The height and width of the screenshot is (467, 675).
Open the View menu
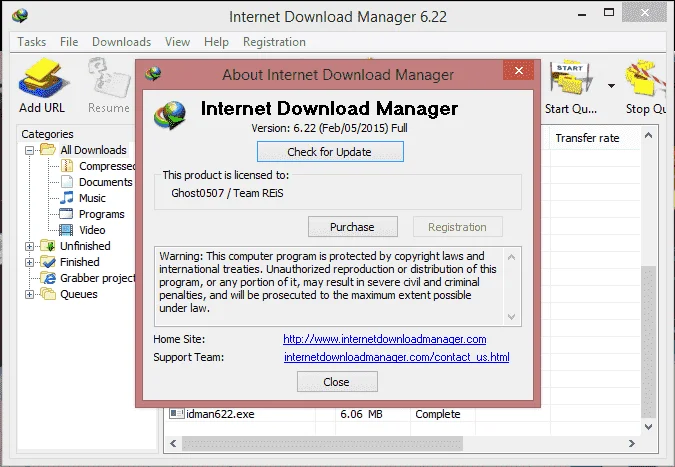(x=177, y=42)
